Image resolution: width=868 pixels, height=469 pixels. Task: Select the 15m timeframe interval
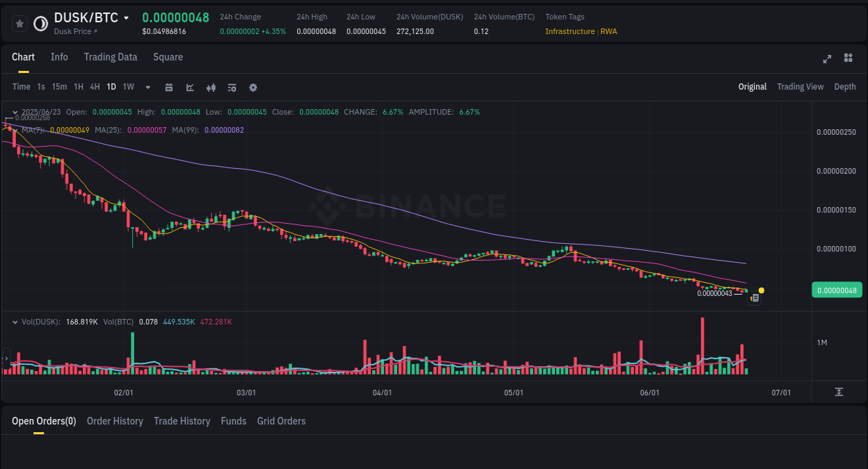pyautogui.click(x=58, y=87)
